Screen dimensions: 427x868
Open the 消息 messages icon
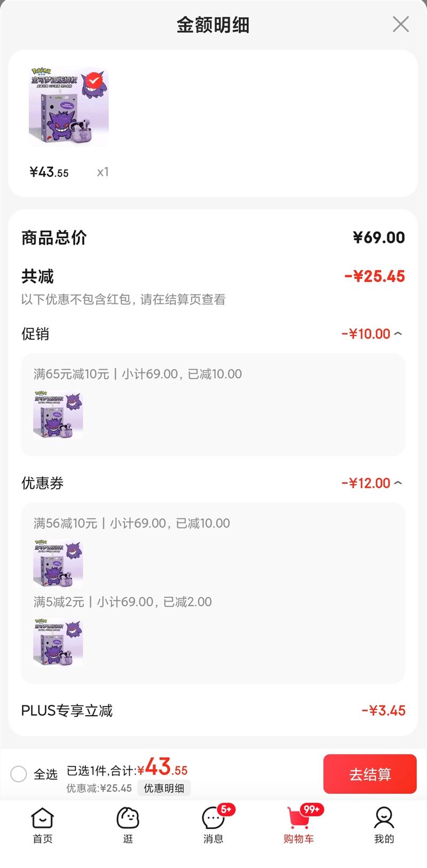click(x=213, y=818)
